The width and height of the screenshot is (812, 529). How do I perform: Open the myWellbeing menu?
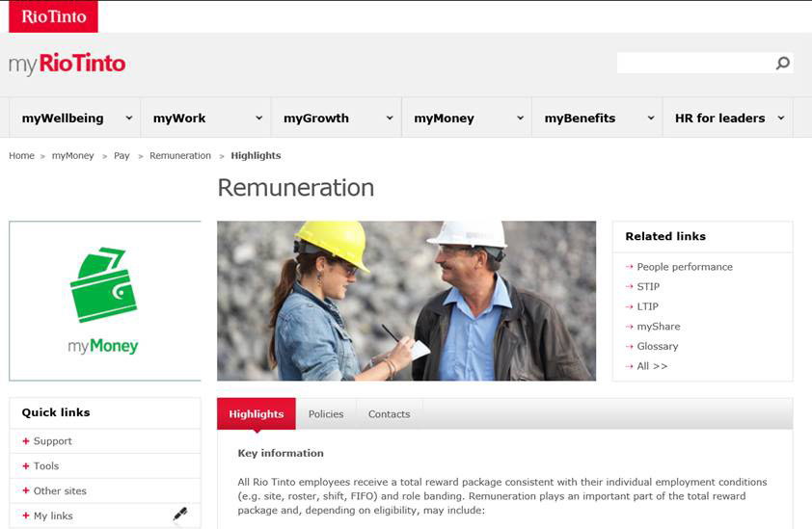[63, 118]
